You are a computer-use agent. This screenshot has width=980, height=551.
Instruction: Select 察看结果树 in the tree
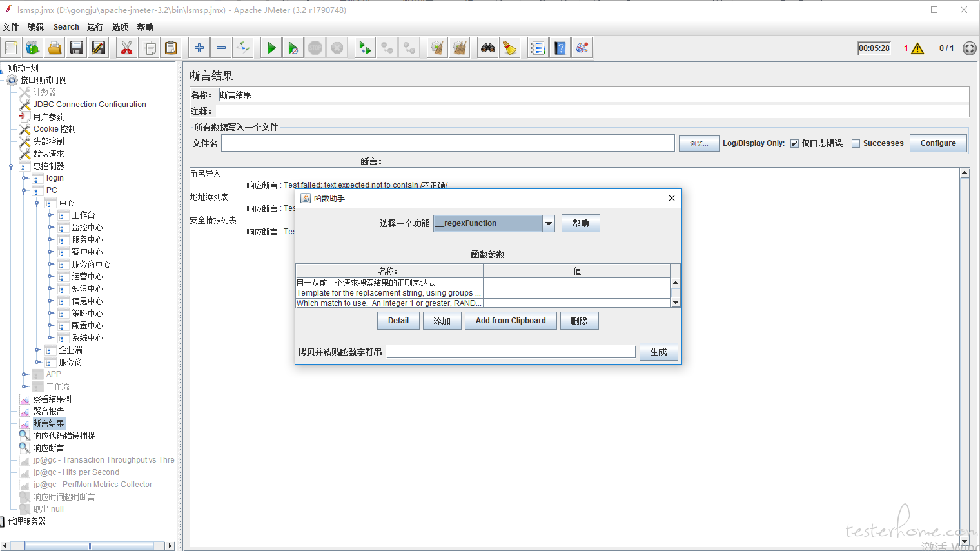(x=52, y=399)
